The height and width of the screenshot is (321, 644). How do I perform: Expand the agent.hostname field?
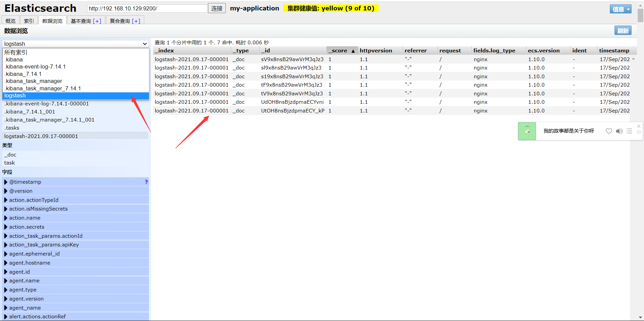click(6, 263)
